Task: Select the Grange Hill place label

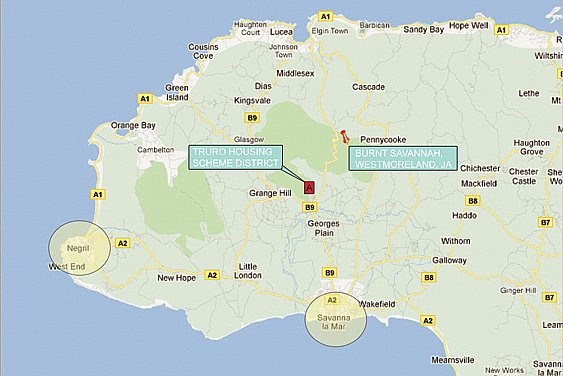Action: [270, 193]
